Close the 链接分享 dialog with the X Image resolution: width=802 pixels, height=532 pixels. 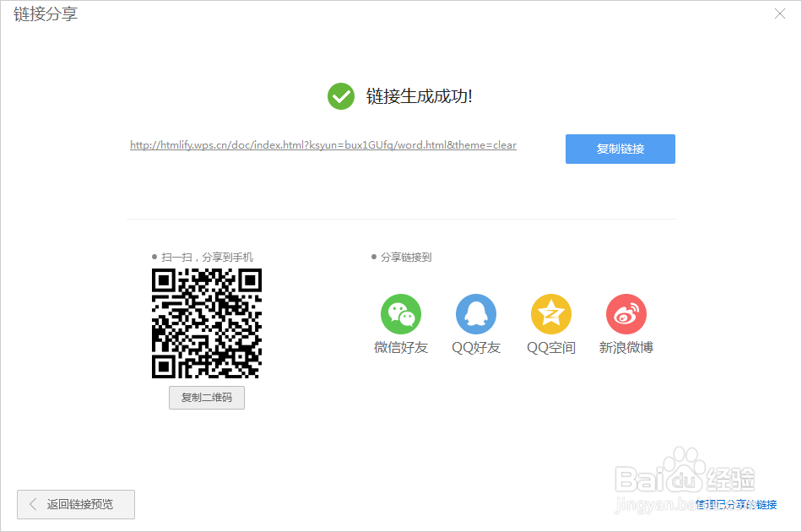(781, 14)
